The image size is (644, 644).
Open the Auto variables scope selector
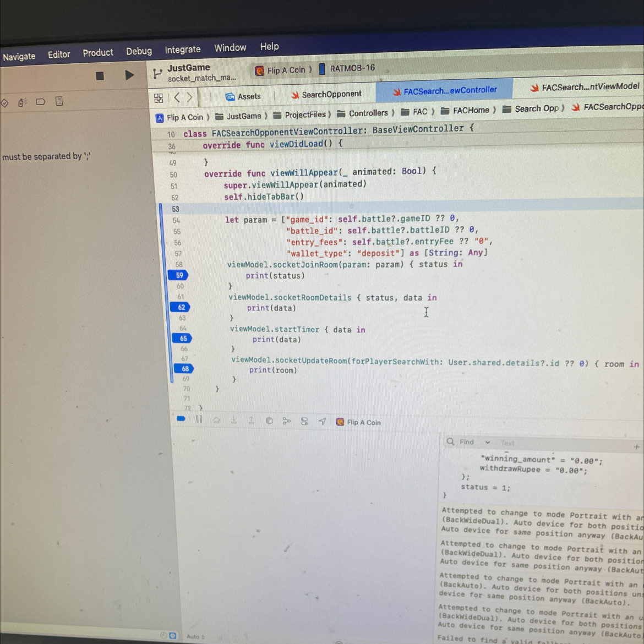pyautogui.click(x=195, y=637)
